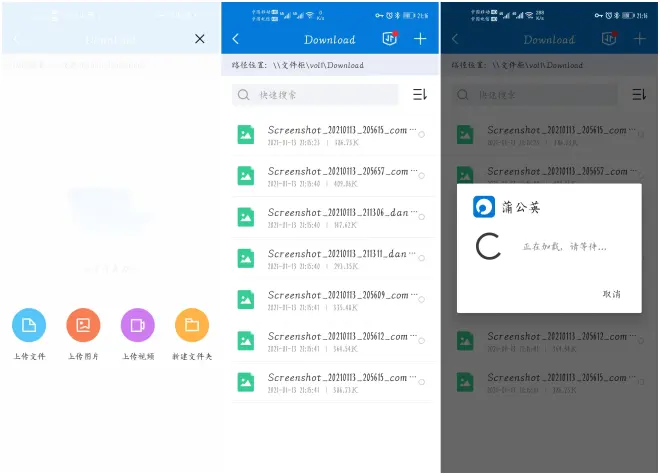This screenshot has width=660, height=475.
Task: Tap the blue 上传文件 upload file icon
Action: 29,325
